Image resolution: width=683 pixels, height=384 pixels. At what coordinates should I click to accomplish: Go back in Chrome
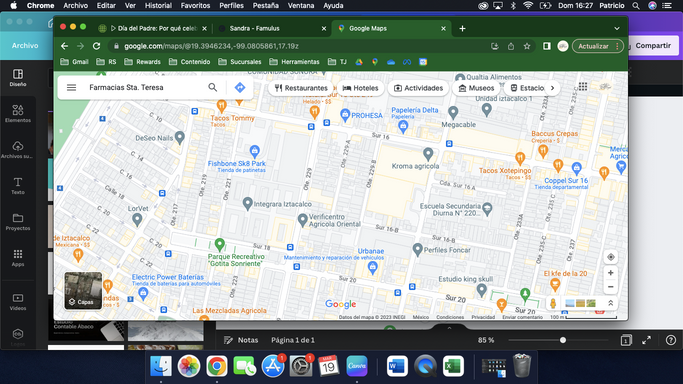click(64, 46)
